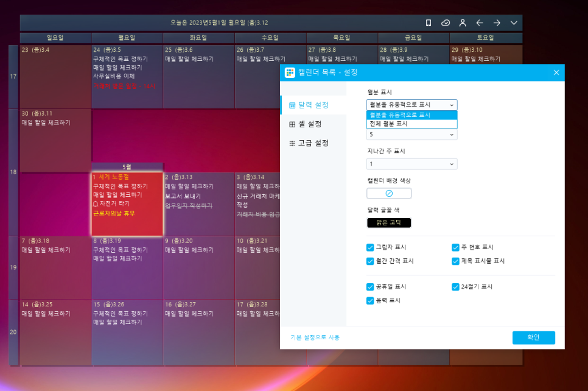Click the 자전거 타기 bell reminder icon

click(x=95, y=204)
